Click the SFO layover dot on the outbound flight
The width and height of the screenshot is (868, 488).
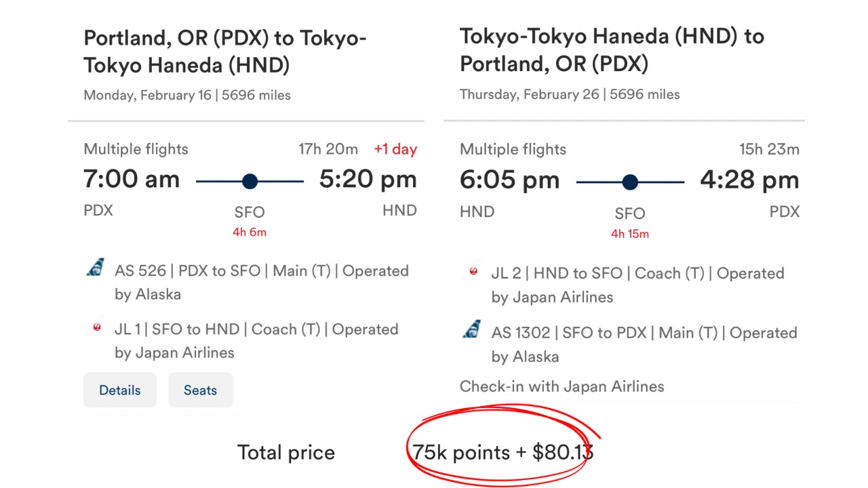[x=250, y=181]
